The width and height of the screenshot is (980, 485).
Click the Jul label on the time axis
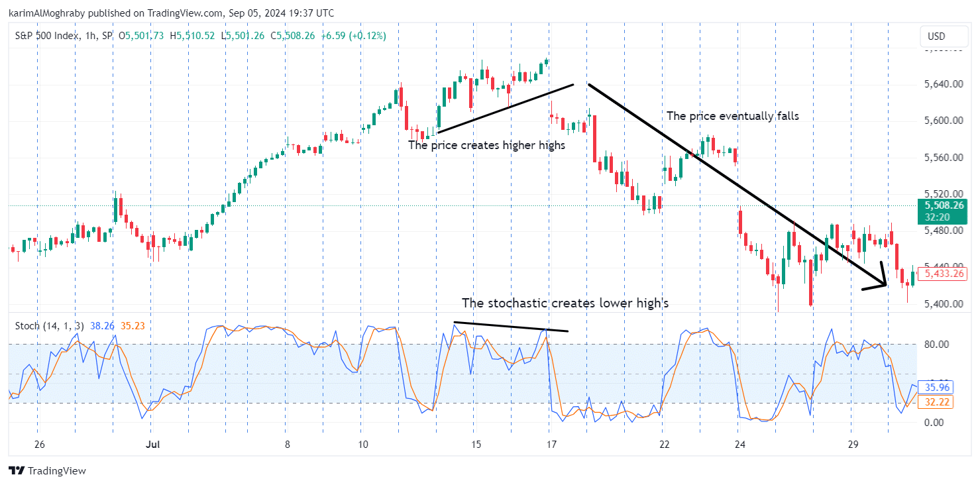point(153,444)
